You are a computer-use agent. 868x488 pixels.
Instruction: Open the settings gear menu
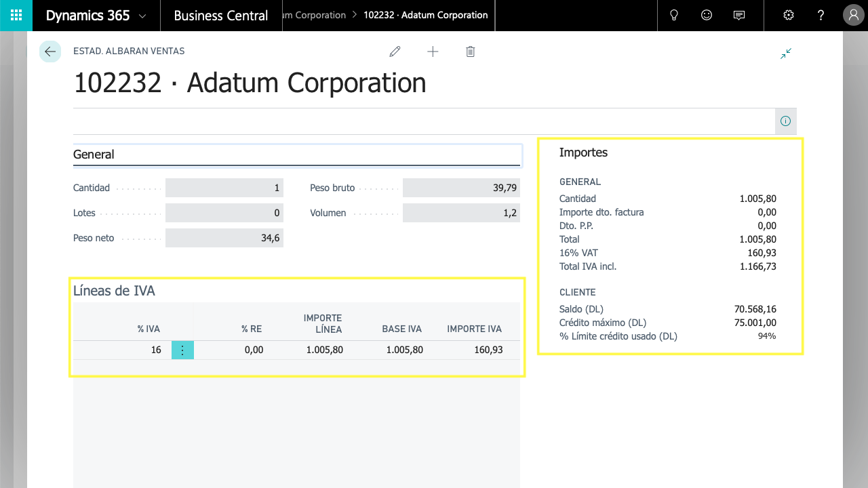coord(788,16)
